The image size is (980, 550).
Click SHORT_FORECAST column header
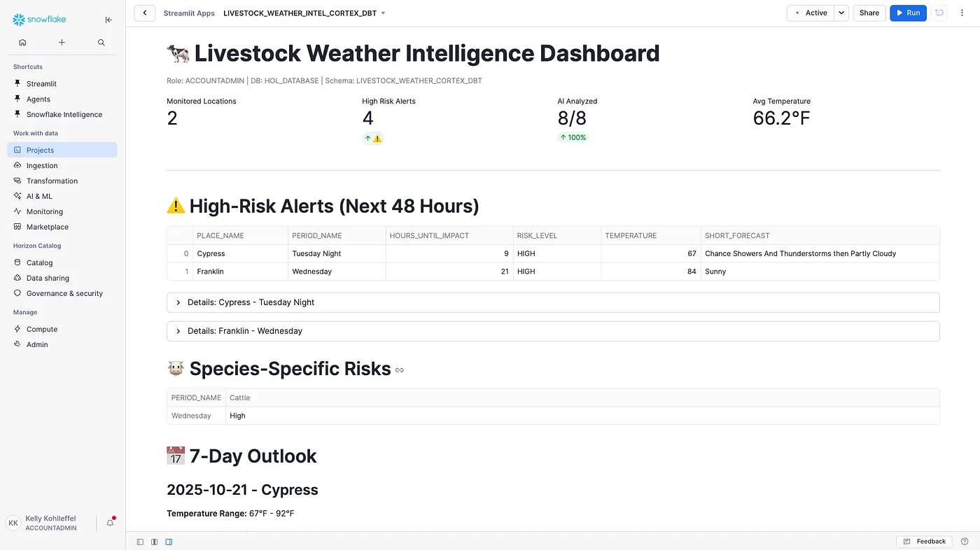coord(820,236)
